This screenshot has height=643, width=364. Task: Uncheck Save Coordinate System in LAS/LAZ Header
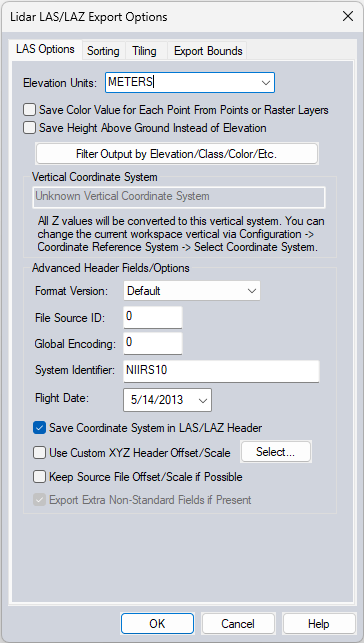tap(39, 428)
